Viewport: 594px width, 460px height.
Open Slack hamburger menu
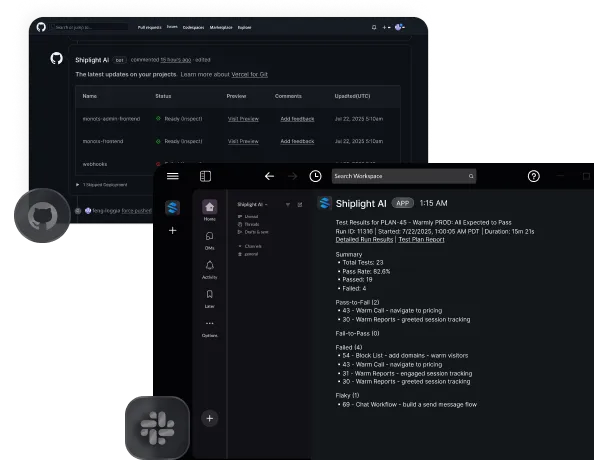[x=173, y=176]
